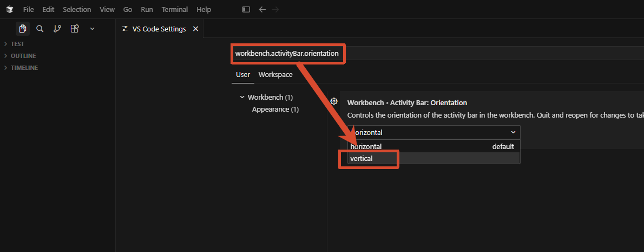
Task: Open the Run menu
Action: 147,9
